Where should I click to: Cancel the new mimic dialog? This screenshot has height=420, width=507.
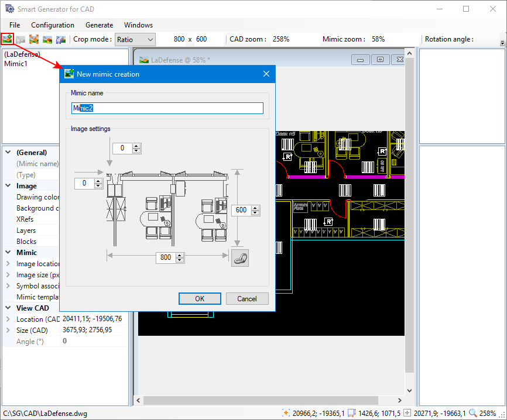pos(247,299)
